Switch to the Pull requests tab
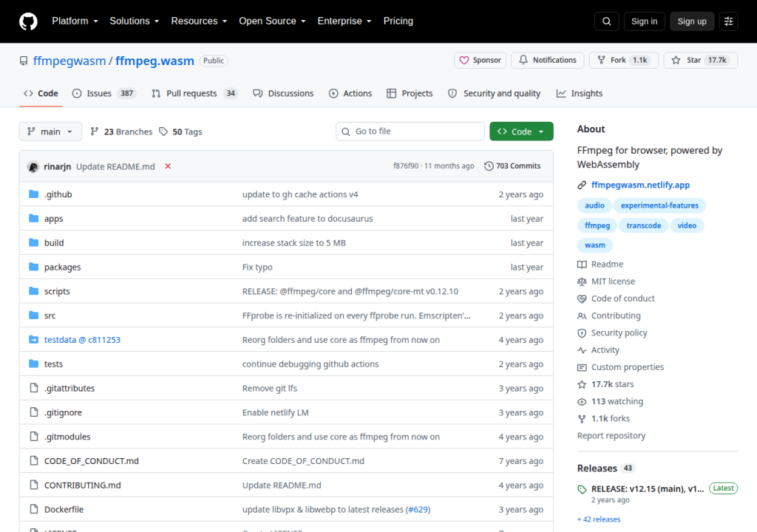Screen dimensions: 757x532 194,93
